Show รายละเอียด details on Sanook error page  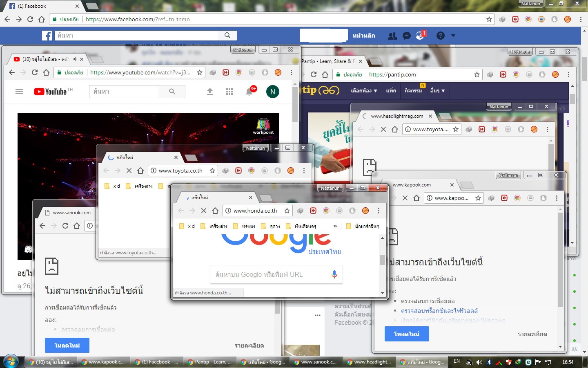[x=249, y=346]
